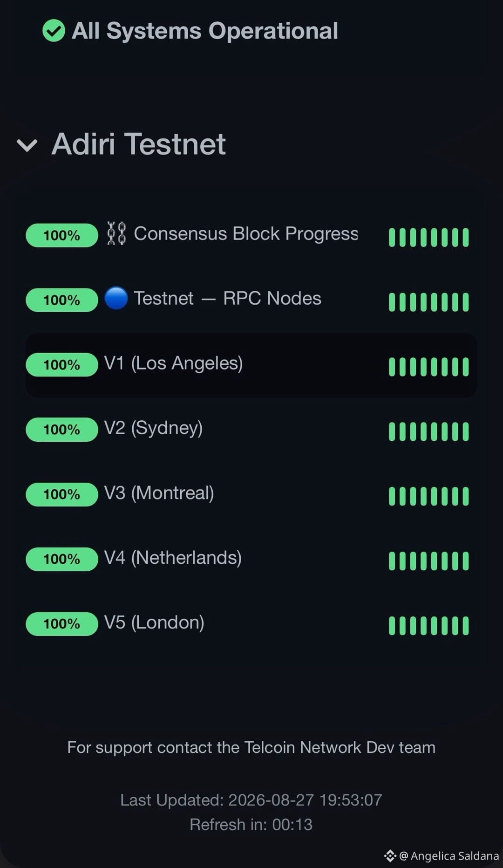Image resolution: width=503 pixels, height=868 pixels.
Task: Click the uptime bars for Testnet RPC Nodes
Action: point(428,302)
